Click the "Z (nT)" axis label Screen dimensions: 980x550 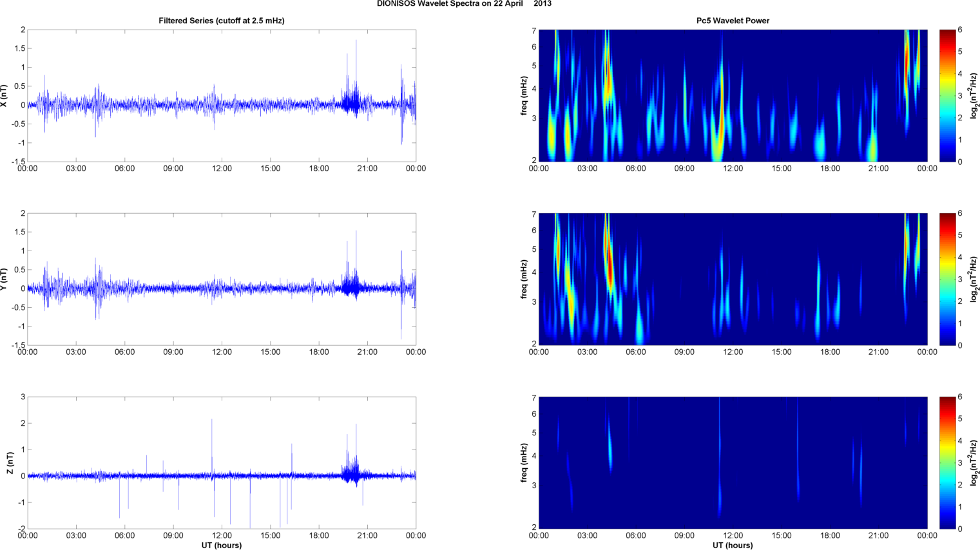pyautogui.click(x=10, y=463)
